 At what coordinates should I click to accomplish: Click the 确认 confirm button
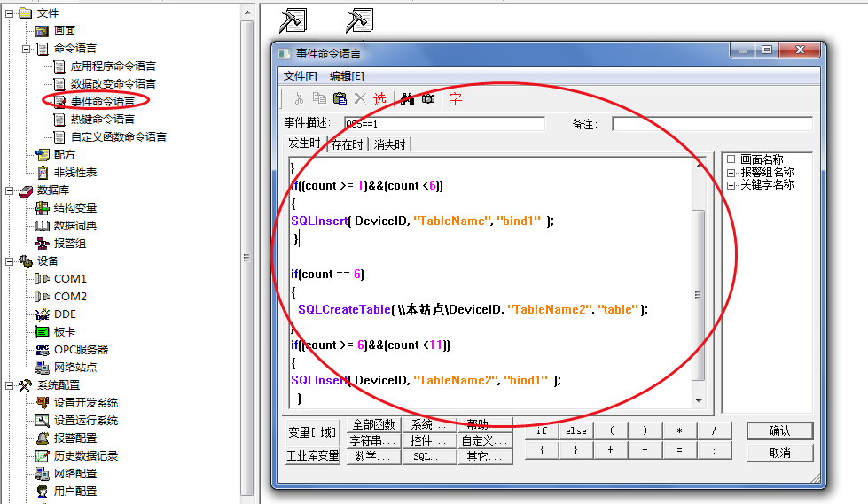pos(780,430)
